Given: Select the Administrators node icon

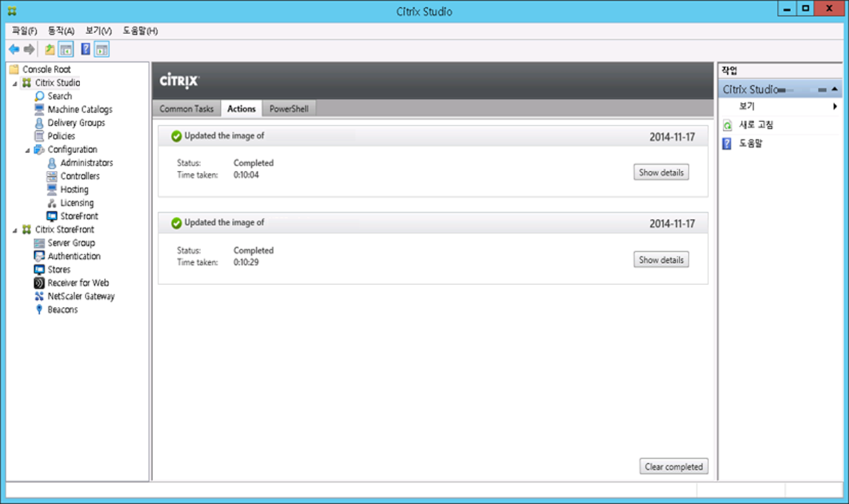Looking at the screenshot, I should click(53, 163).
